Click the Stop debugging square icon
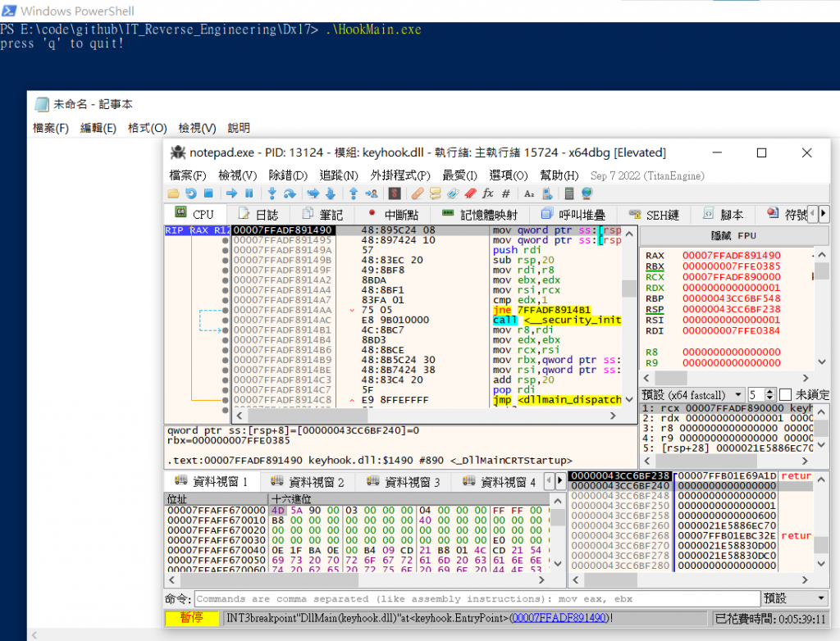The height and width of the screenshot is (641, 840). click(208, 193)
